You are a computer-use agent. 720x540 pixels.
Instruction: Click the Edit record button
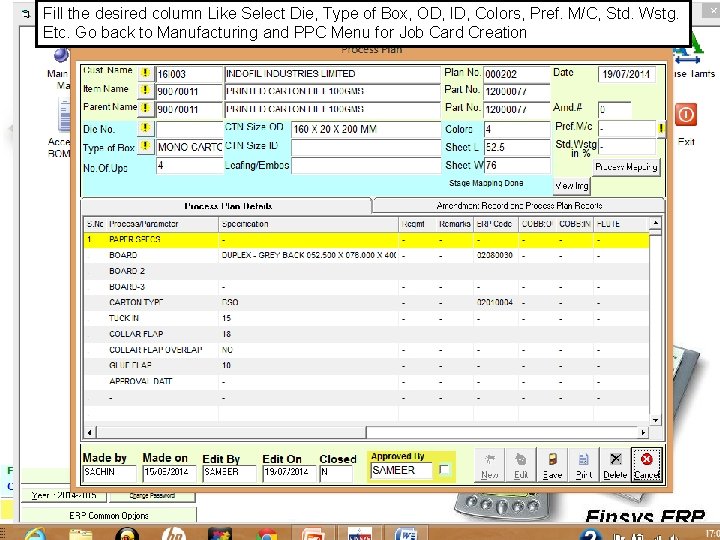coord(521,465)
